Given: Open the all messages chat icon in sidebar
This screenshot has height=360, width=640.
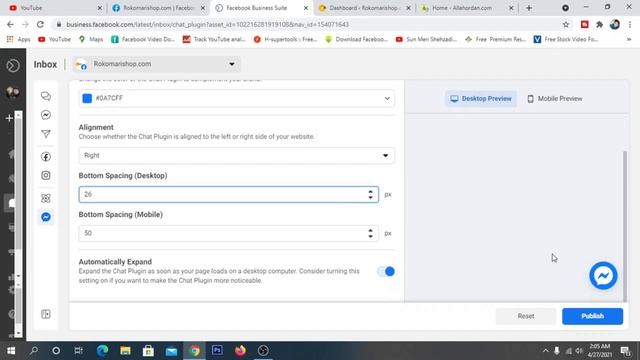Looking at the screenshot, I should point(46,96).
